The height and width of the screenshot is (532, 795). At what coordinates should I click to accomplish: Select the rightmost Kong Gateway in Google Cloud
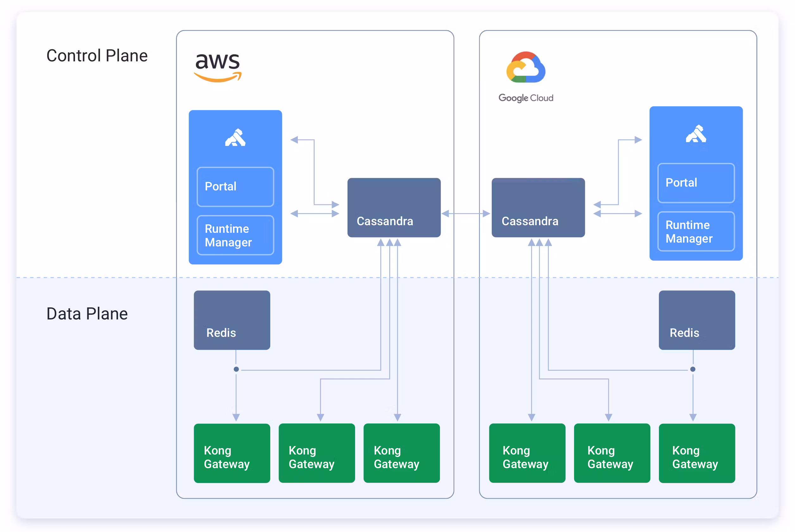coord(697,453)
